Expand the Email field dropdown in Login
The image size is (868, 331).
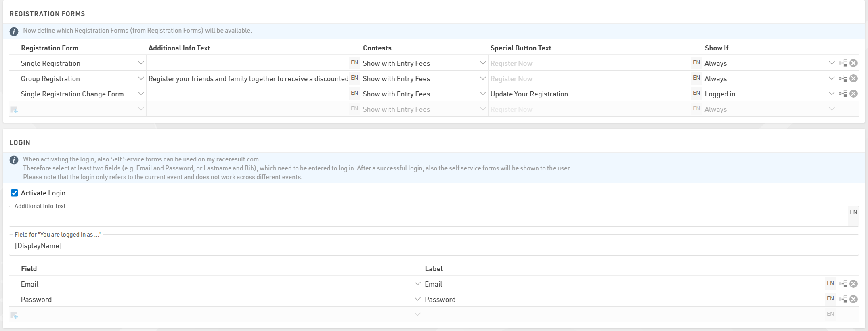coord(417,284)
